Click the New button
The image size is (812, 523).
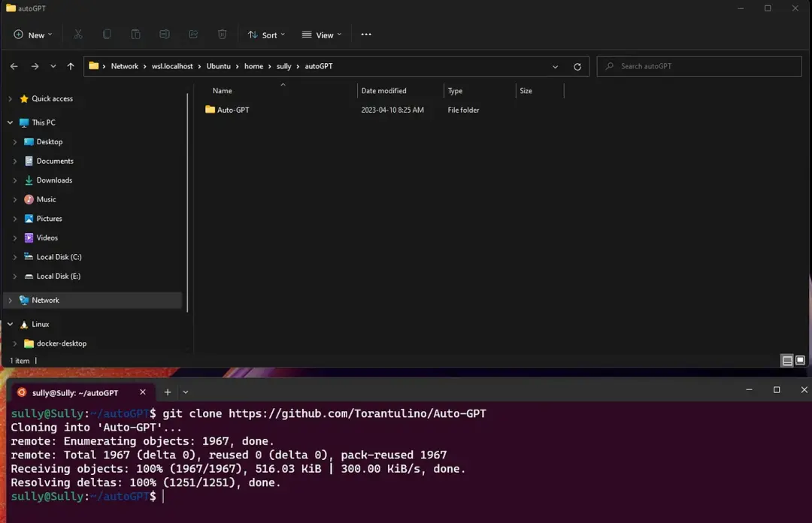33,35
